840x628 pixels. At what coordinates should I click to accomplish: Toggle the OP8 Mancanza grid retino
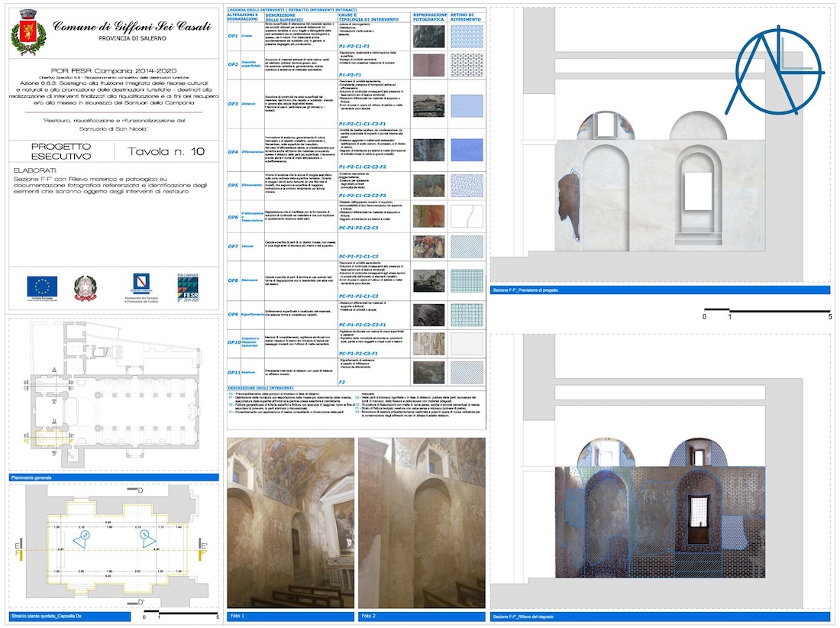[467, 282]
